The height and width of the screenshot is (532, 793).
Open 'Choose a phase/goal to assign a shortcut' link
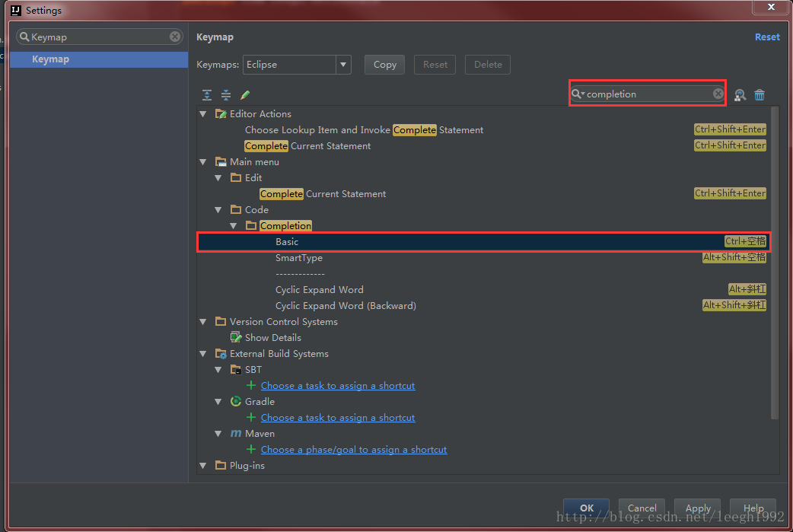[x=354, y=449]
